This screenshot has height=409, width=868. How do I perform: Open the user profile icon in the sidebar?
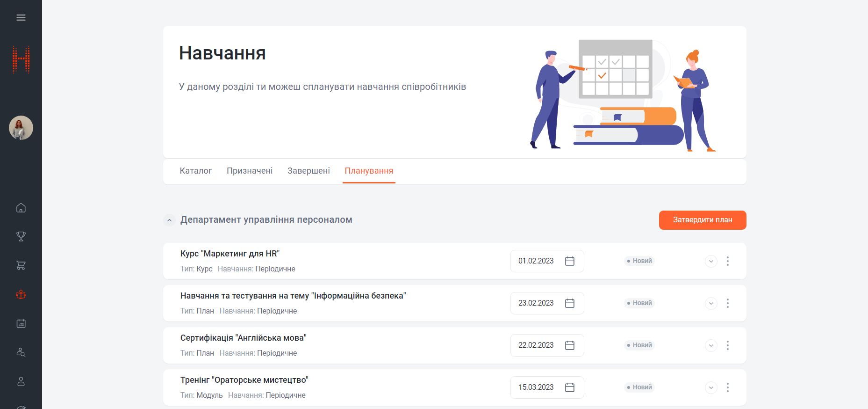(21, 381)
